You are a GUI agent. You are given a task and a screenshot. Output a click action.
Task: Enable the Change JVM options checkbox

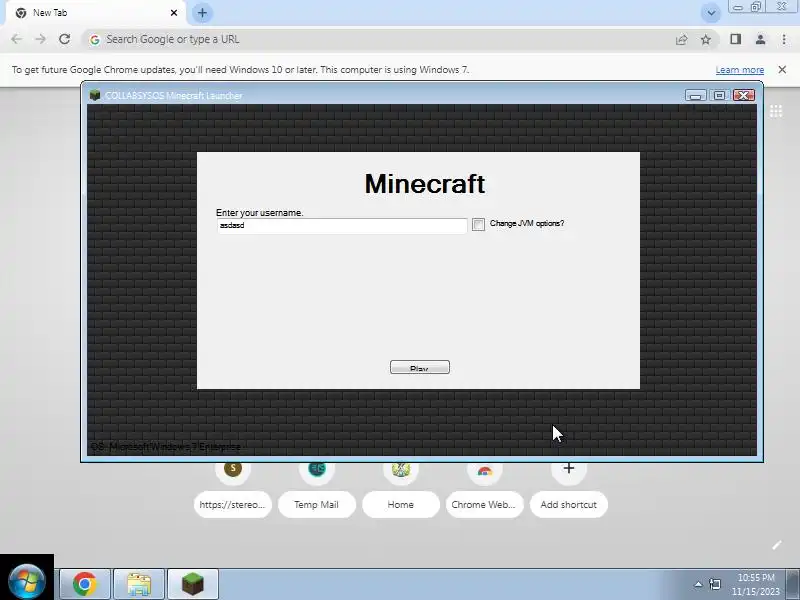(478, 224)
